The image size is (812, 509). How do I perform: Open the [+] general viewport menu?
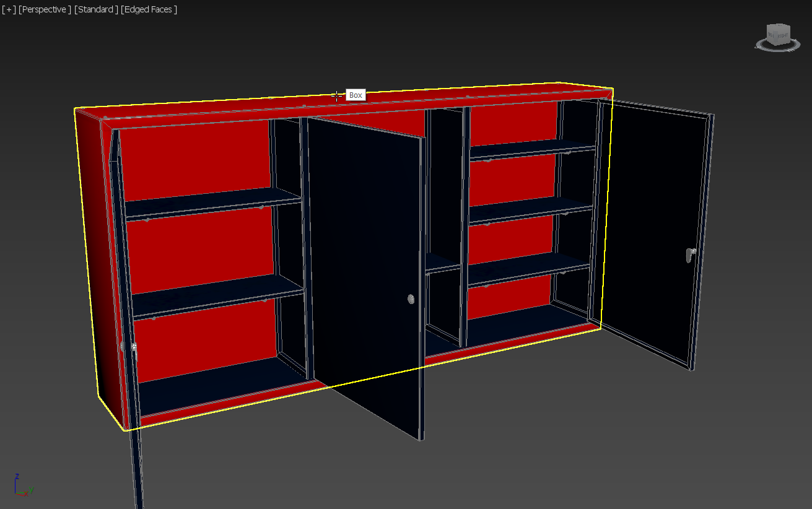(x=9, y=9)
